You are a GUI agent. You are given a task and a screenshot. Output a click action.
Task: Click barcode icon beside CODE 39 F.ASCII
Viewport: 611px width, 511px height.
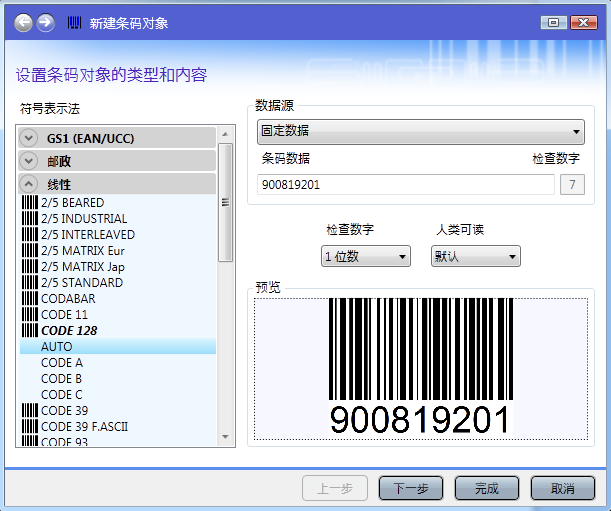tap(30, 426)
